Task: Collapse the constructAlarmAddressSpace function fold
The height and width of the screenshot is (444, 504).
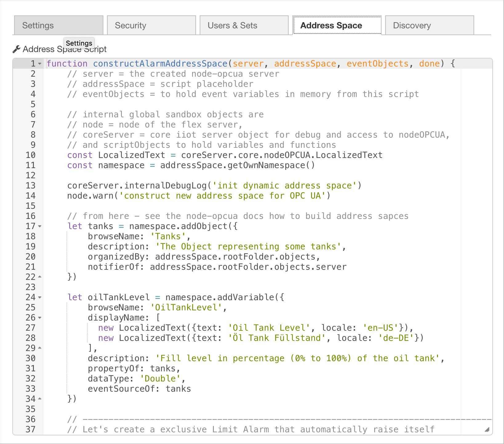Action: [x=39, y=64]
